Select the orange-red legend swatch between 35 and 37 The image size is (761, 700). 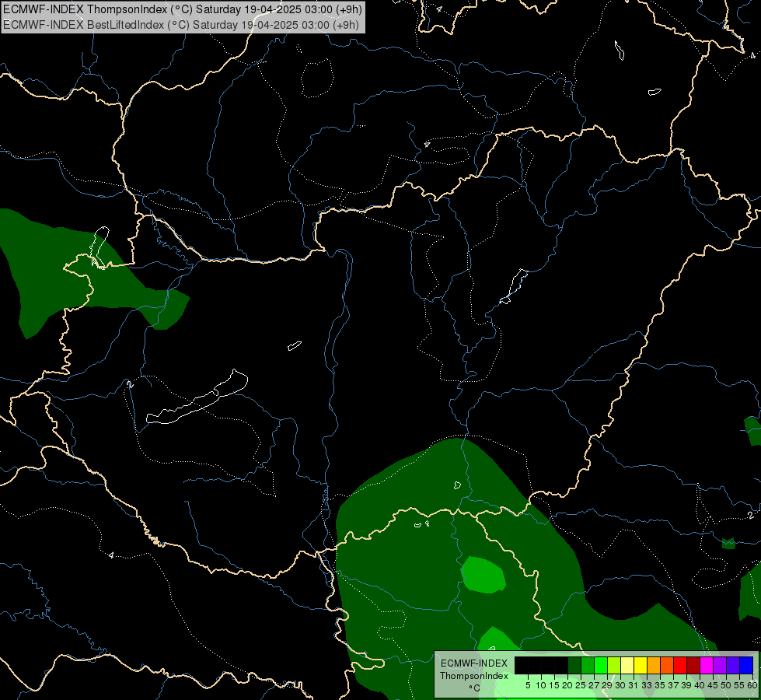click(x=667, y=665)
